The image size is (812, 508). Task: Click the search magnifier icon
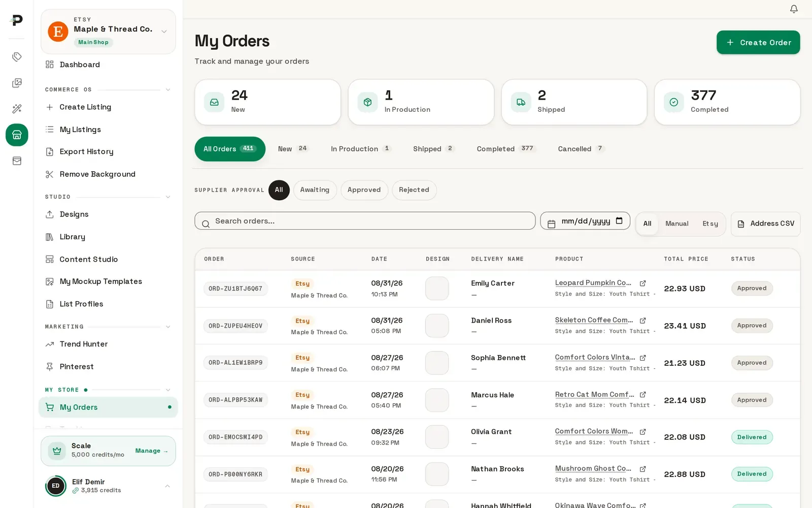(206, 224)
